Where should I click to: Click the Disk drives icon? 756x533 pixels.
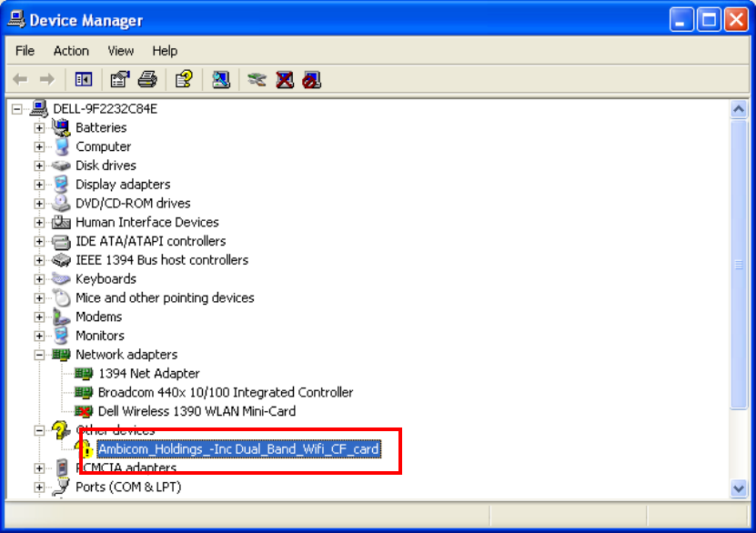tap(61, 166)
